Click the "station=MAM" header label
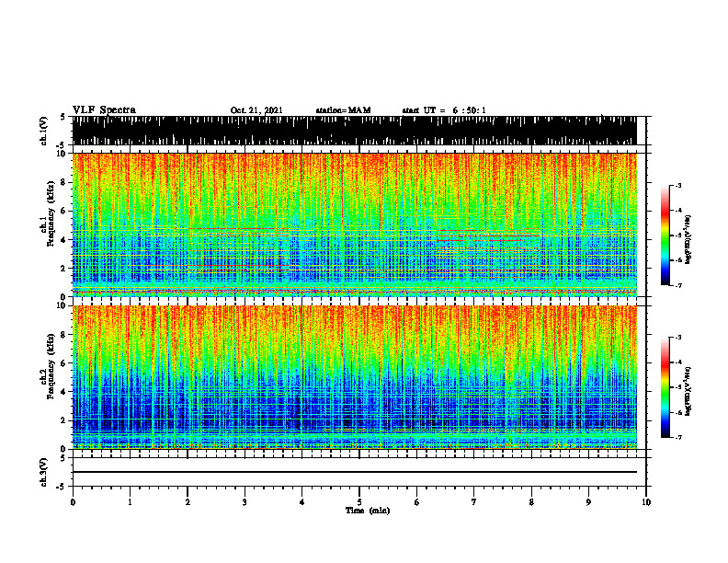The image size is (728, 563). (x=343, y=110)
